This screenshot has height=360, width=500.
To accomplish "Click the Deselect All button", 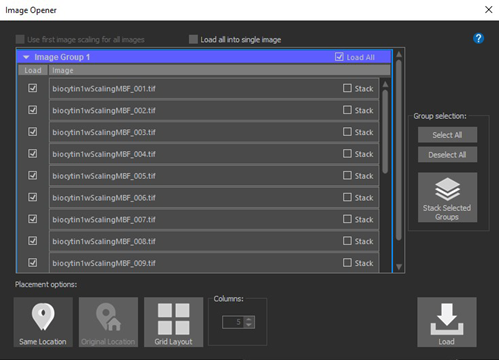I will tap(447, 155).
